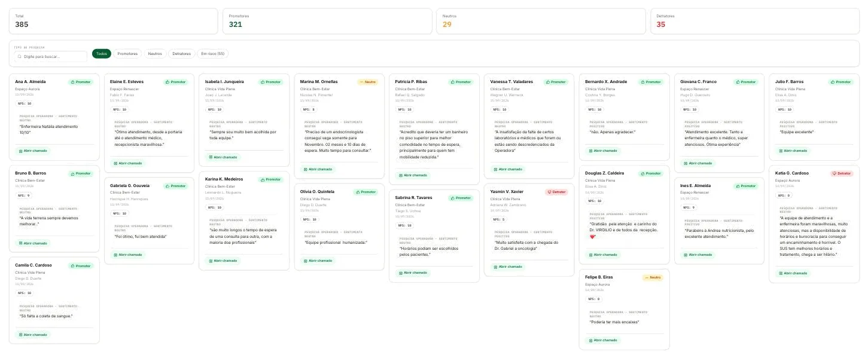Screen dimensions: 868x358
Task: Click 'Clínica Bem-Estar' under Sabrina R. Tavares
Action: pos(410,204)
